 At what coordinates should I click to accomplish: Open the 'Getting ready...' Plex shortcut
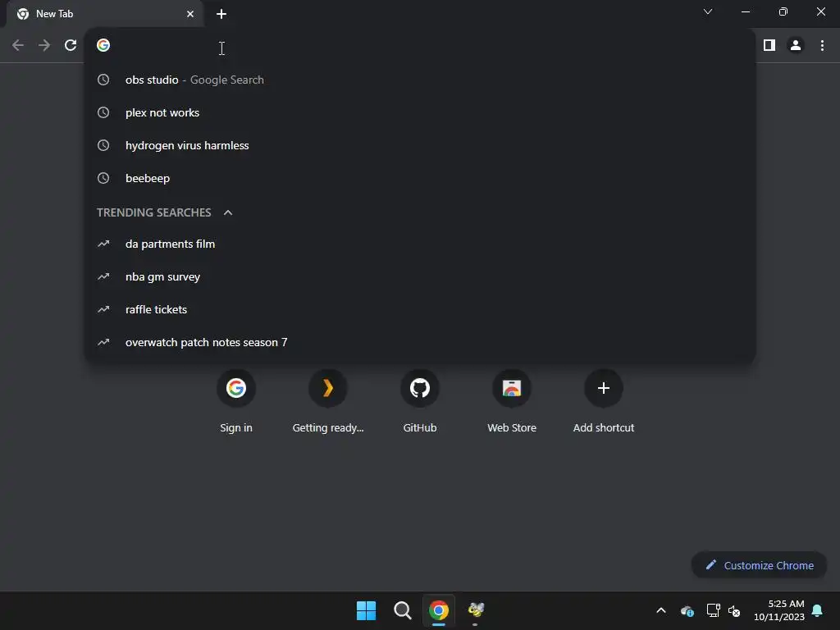coord(328,400)
